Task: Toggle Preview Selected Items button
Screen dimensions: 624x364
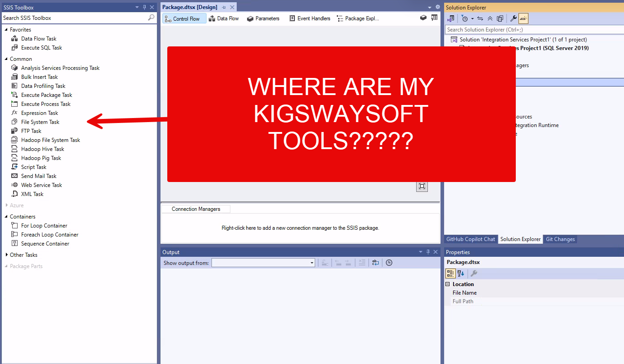Action: 523,18
